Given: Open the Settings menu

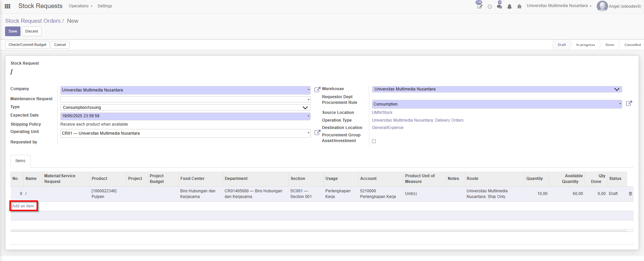Looking at the screenshot, I should [x=105, y=6].
